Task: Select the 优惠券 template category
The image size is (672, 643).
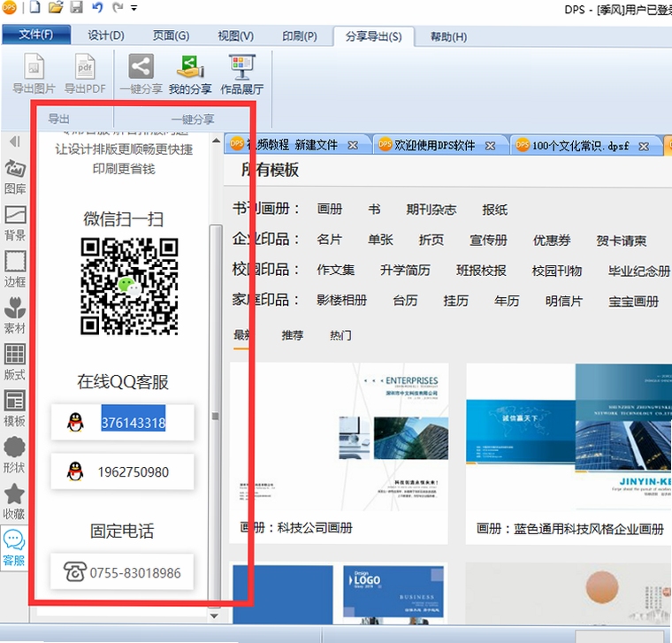Action: coord(552,240)
